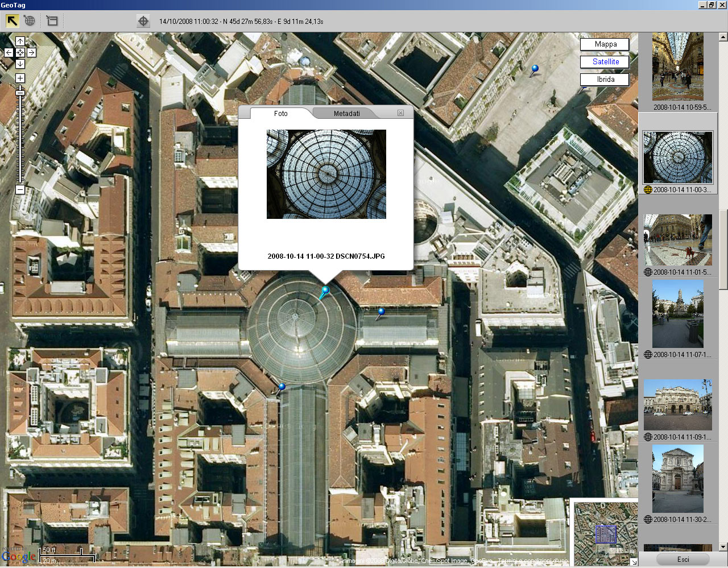The height and width of the screenshot is (568, 728).
Task: Click the Esci exit button
Action: 683,559
